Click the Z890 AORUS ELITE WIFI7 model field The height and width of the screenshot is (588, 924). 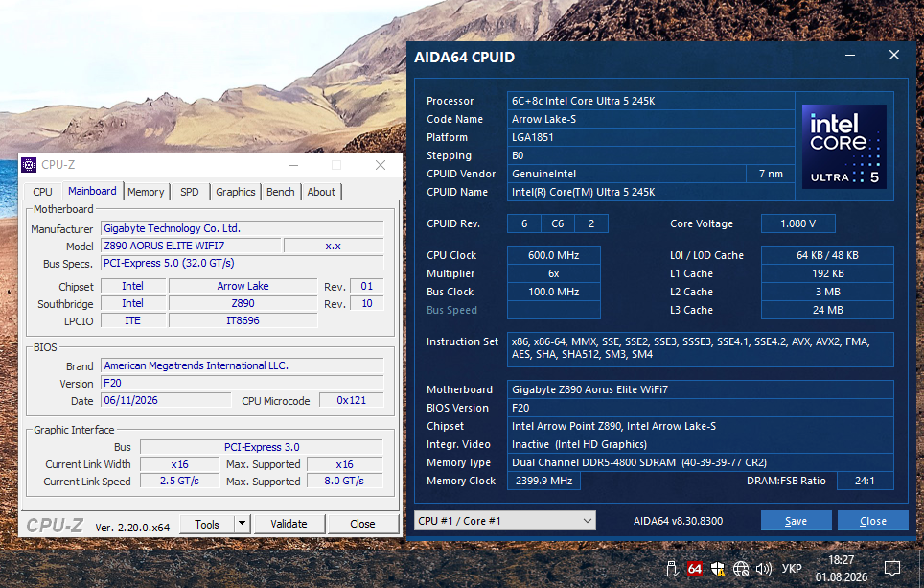(x=191, y=246)
